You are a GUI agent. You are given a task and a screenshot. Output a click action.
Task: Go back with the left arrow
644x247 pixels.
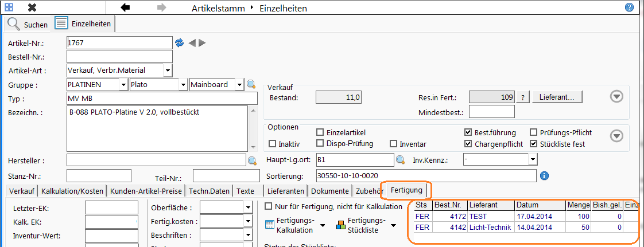click(125, 7)
